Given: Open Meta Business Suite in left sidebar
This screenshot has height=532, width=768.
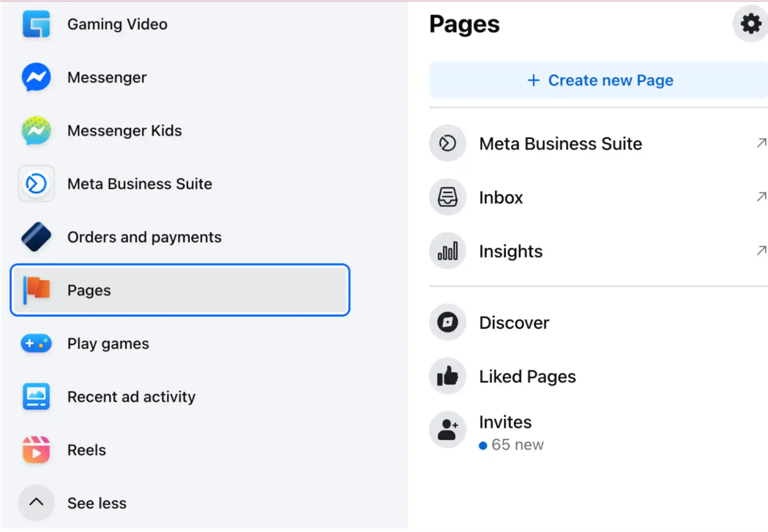Looking at the screenshot, I should click(140, 184).
